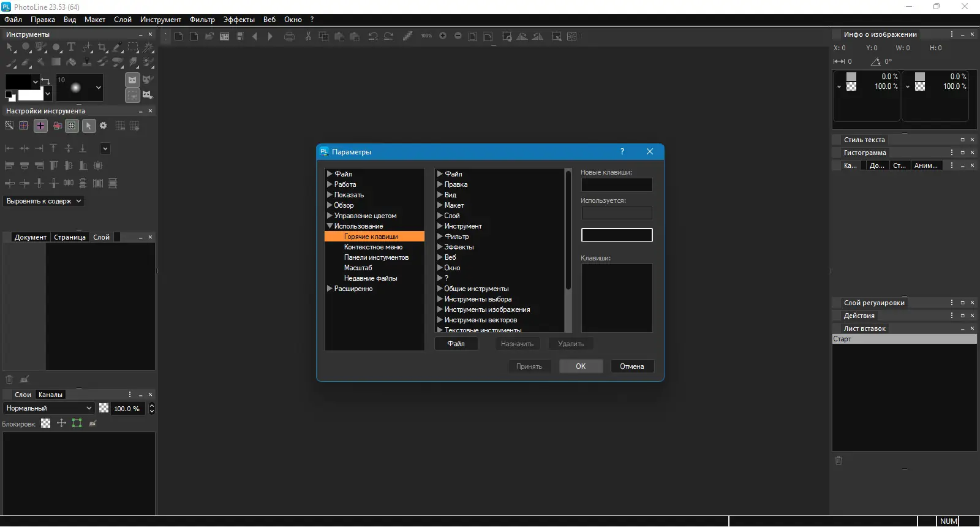The width and height of the screenshot is (980, 527).
Task: Expand Инструмент in the command list
Action: pyautogui.click(x=440, y=226)
